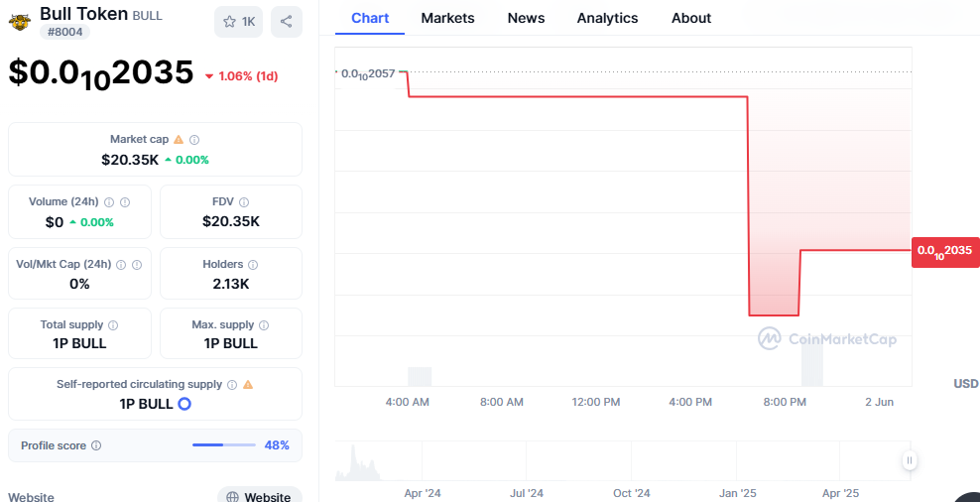Click the 4:00 AM axis label
The height and width of the screenshot is (502, 980).
(407, 402)
